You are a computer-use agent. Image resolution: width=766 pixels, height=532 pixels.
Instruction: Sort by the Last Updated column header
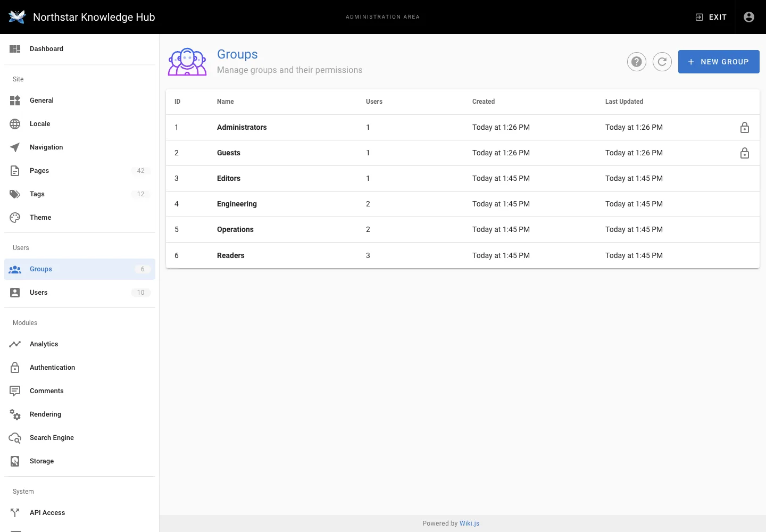click(624, 102)
